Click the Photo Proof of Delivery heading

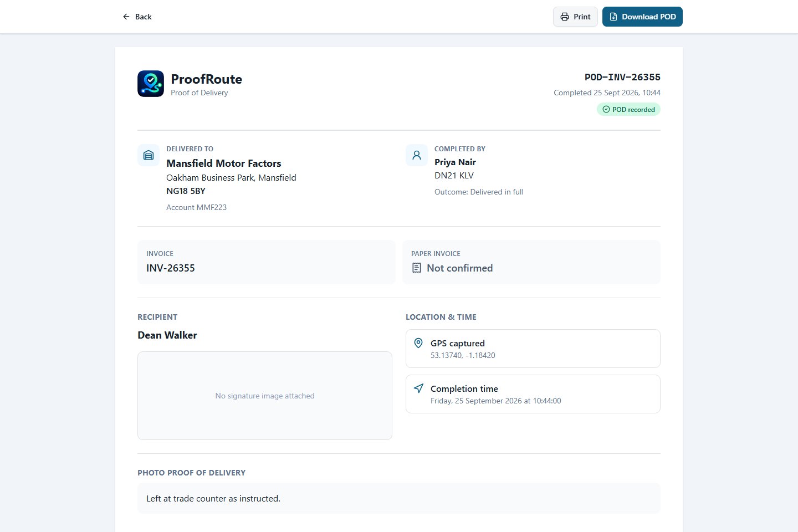pos(191,473)
